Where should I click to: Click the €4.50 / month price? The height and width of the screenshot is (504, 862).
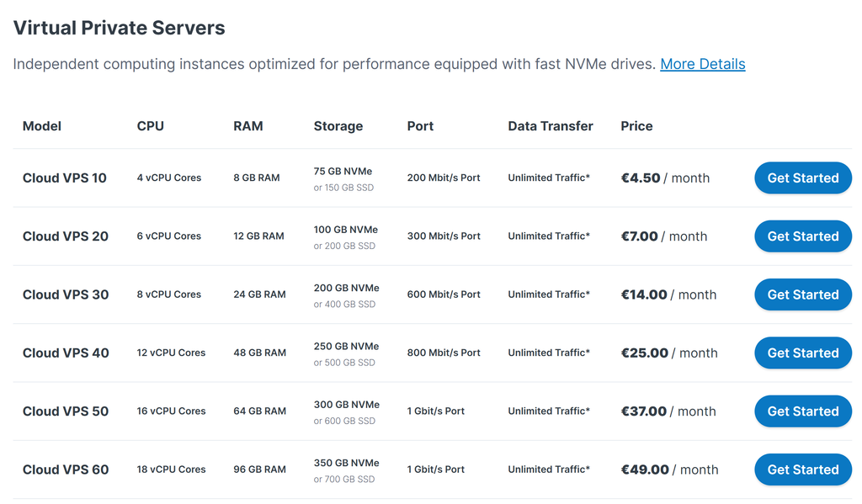coord(665,178)
